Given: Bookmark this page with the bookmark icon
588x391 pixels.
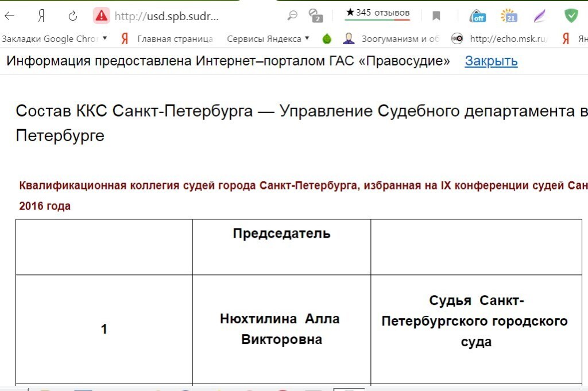Looking at the screenshot, I should tap(436, 16).
